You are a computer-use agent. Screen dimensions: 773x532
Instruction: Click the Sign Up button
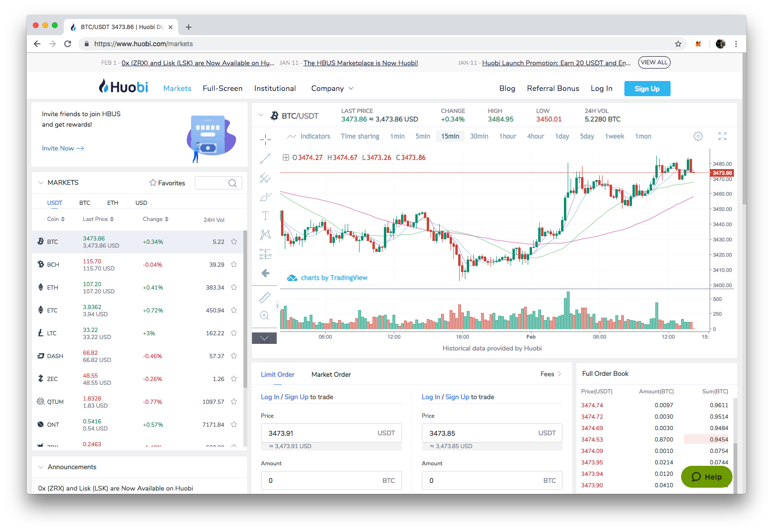[x=647, y=89]
